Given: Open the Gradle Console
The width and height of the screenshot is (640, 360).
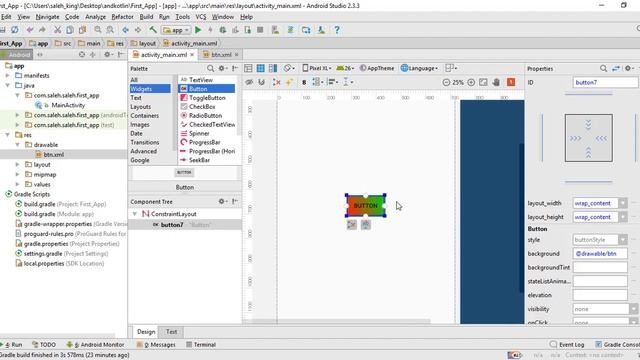Looking at the screenshot, I should (x=618, y=345).
